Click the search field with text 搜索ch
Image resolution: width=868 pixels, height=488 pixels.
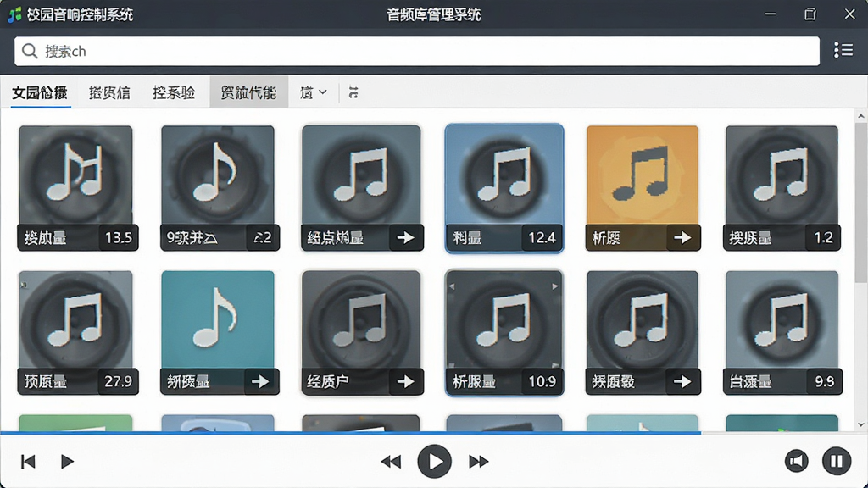click(x=417, y=52)
